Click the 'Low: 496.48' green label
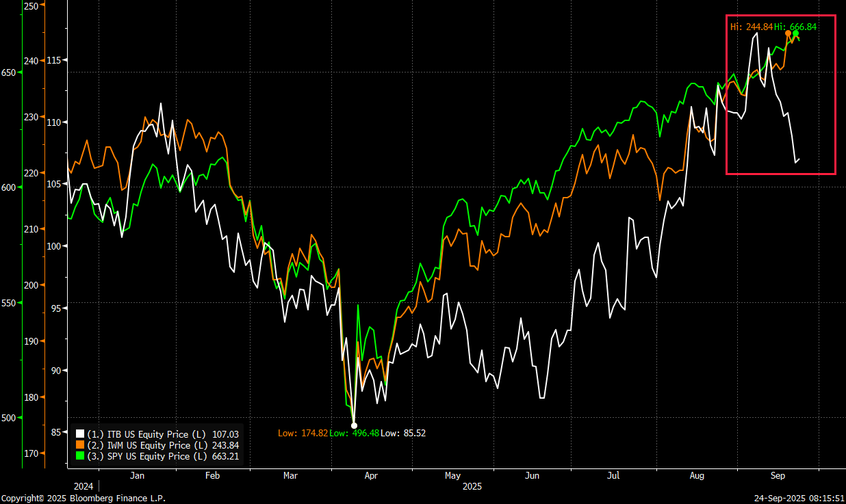This screenshot has width=846, height=504. click(x=354, y=433)
